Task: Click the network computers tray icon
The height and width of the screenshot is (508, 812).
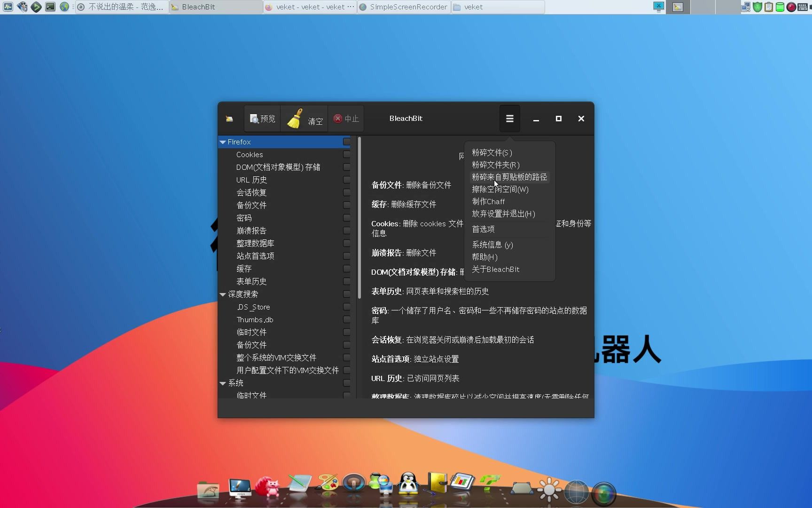Action: tap(746, 7)
